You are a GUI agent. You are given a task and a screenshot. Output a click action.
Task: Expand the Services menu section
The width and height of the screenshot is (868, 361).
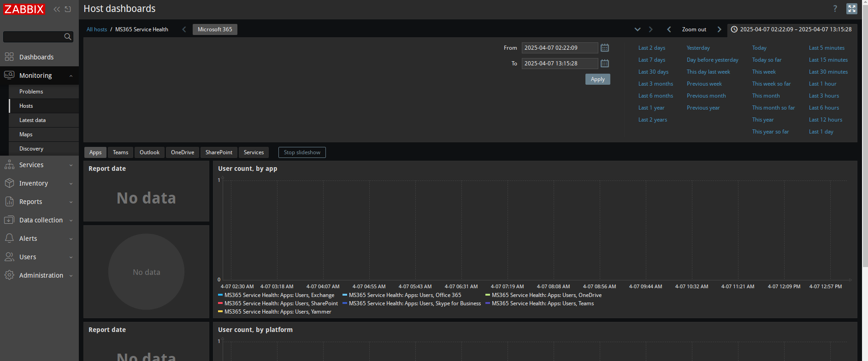(x=71, y=165)
